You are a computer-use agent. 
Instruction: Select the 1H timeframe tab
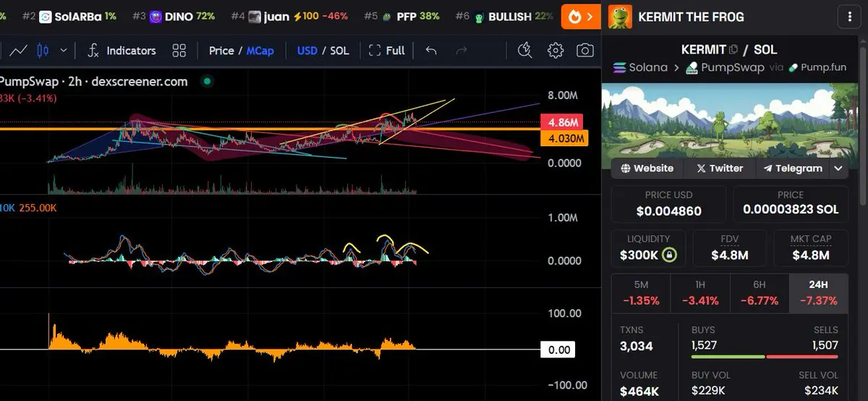click(x=700, y=293)
